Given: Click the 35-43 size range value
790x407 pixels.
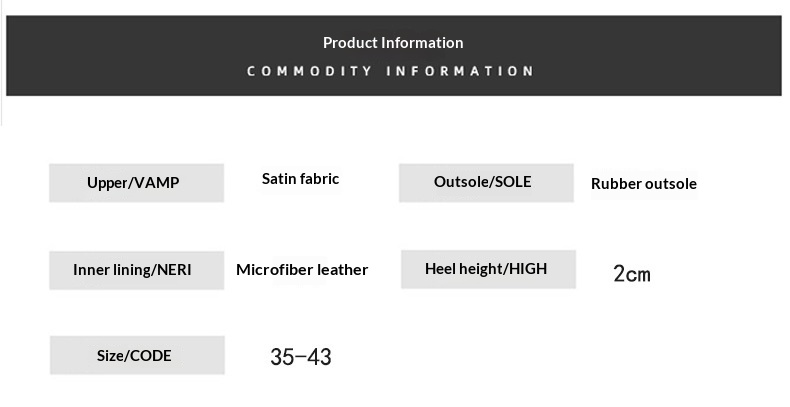Looking at the screenshot, I should pyautogui.click(x=301, y=357).
